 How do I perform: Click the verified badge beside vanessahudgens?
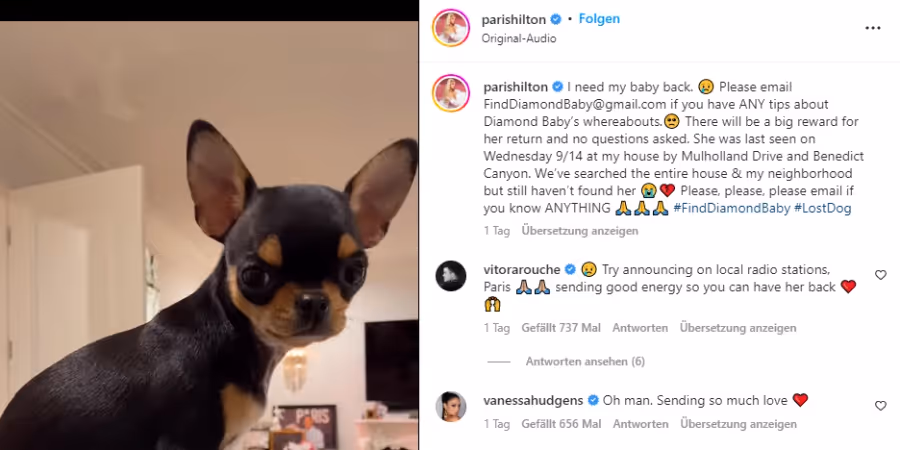point(593,400)
